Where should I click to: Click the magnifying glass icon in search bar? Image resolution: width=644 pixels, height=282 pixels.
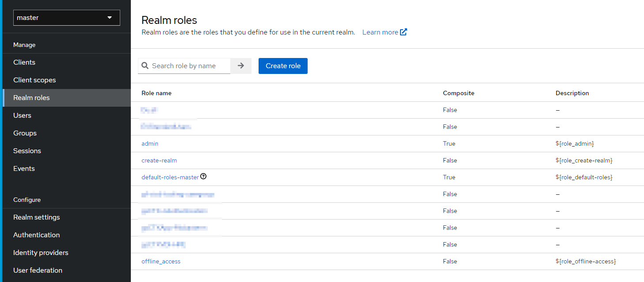(145, 66)
